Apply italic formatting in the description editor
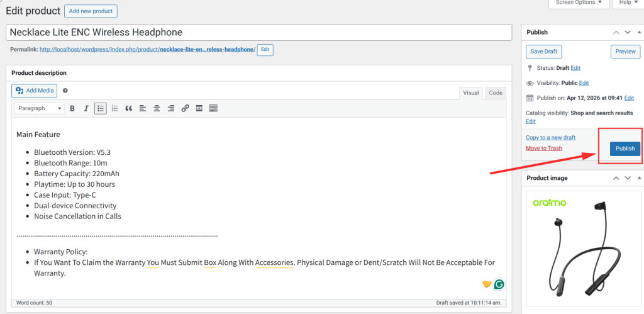Screen dimensions: 644x314 [x=86, y=108]
